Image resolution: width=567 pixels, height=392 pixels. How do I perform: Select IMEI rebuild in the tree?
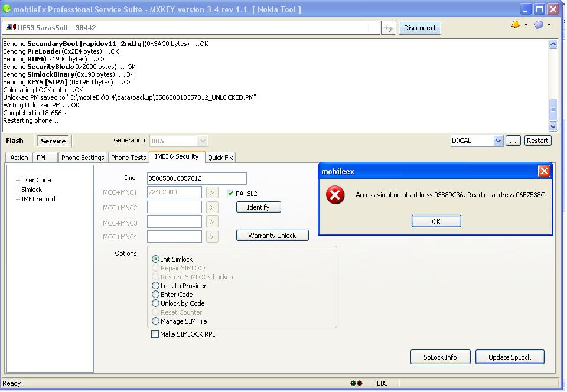tap(38, 199)
